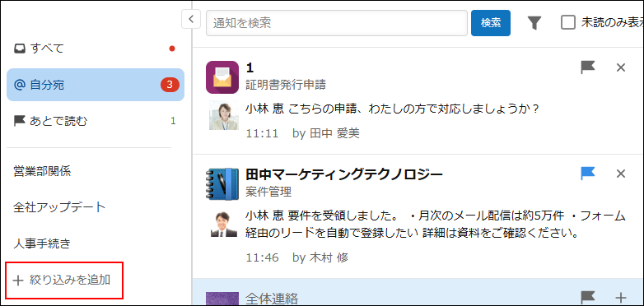Open the 全社アップデート filter
This screenshot has width=644, height=306.
pos(59,207)
